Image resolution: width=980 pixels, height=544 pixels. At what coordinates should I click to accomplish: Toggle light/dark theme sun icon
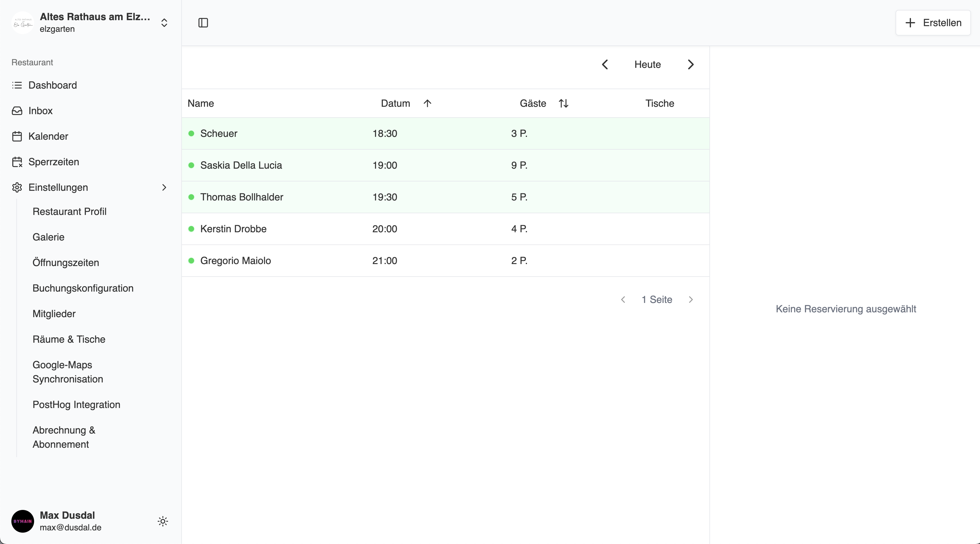(x=163, y=521)
